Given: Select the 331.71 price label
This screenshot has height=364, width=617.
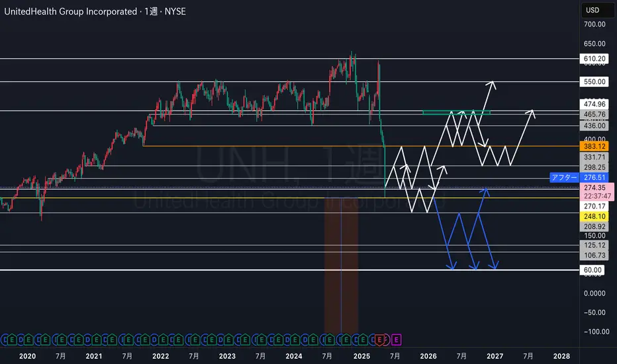Looking at the screenshot, I should 594,157.
